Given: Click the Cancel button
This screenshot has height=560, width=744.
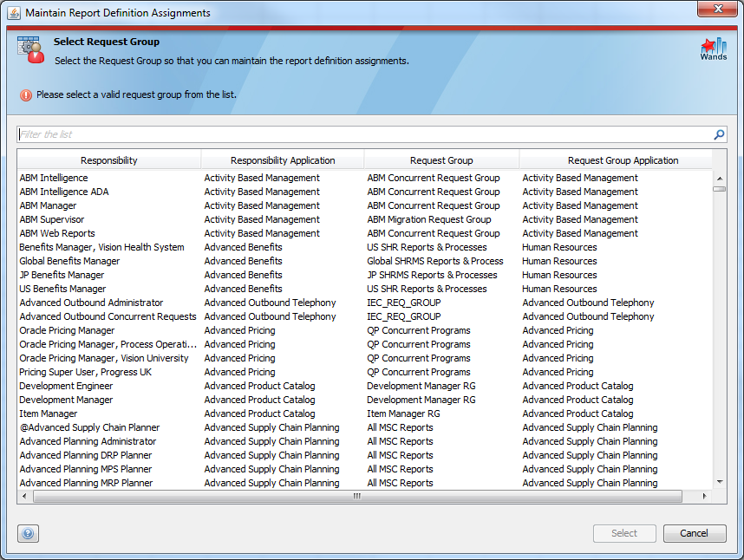Looking at the screenshot, I should point(695,533).
